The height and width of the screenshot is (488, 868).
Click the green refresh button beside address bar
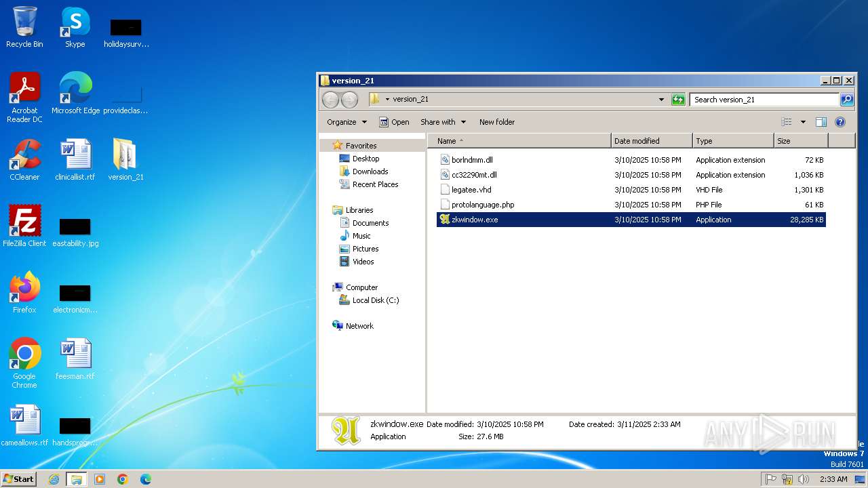point(678,100)
